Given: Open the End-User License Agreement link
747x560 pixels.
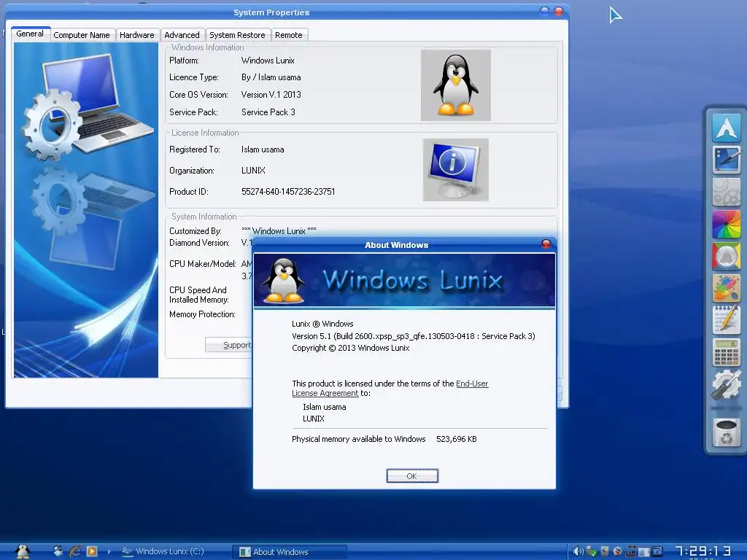Looking at the screenshot, I should point(390,388).
